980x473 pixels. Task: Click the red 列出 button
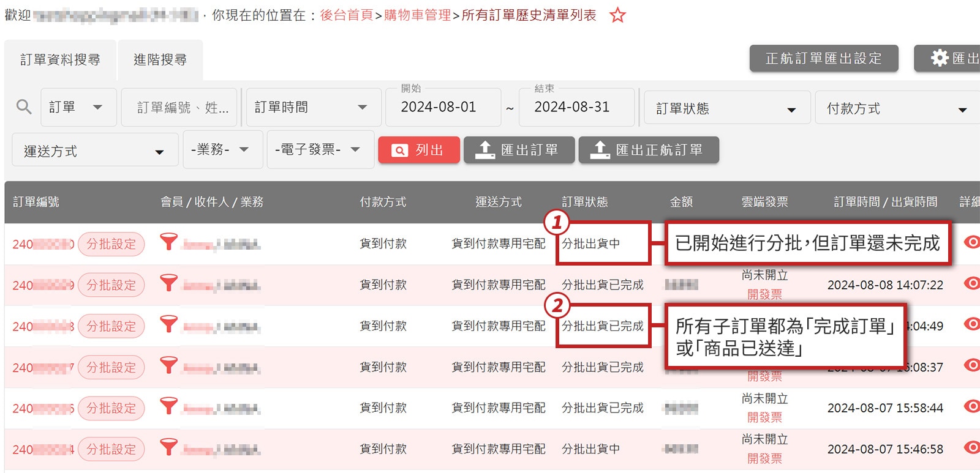(419, 150)
